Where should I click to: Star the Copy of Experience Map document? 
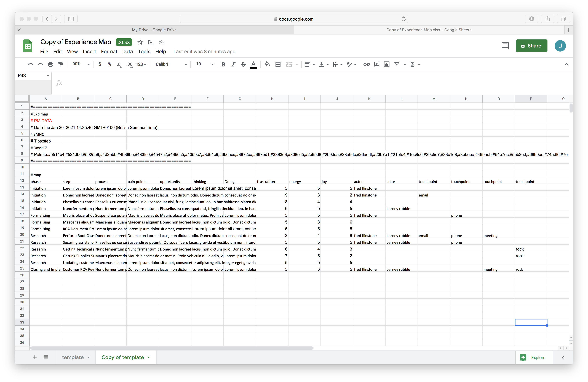point(140,42)
